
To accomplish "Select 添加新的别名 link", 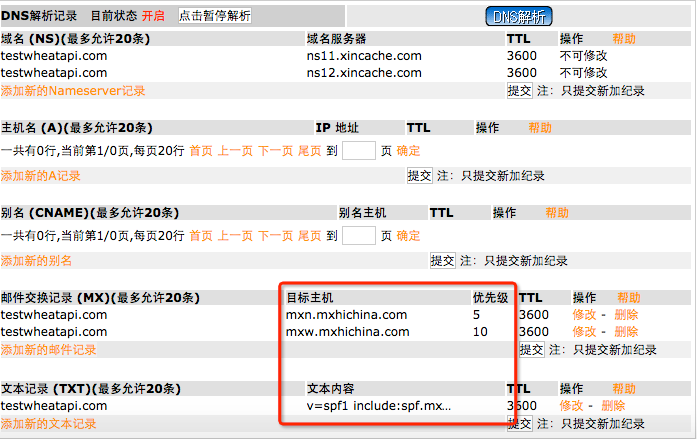I will [x=36, y=261].
